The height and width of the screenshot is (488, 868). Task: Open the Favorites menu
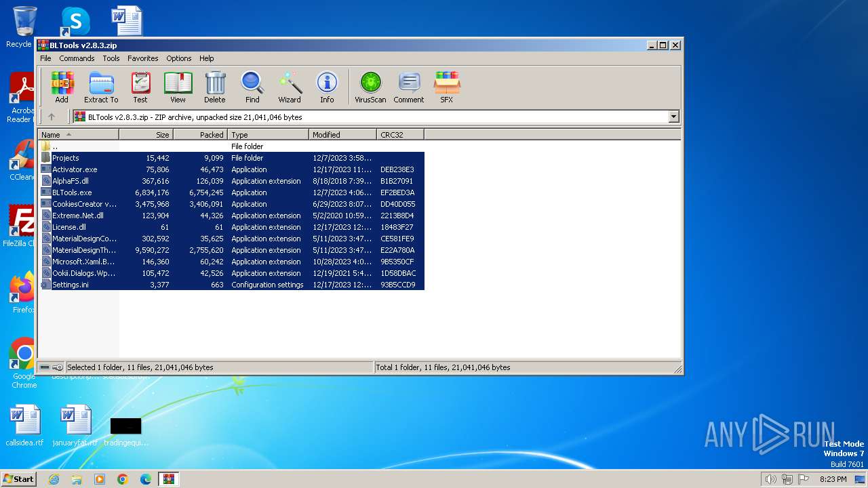[143, 58]
